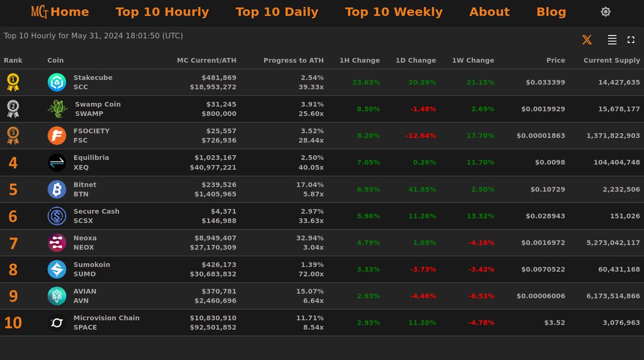Open the Microvision Chain SPACE link
The image size is (644, 360).
(x=106, y=322)
